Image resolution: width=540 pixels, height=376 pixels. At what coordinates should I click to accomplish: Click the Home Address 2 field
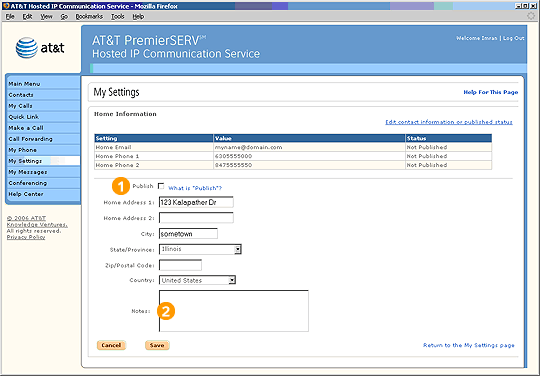196,218
